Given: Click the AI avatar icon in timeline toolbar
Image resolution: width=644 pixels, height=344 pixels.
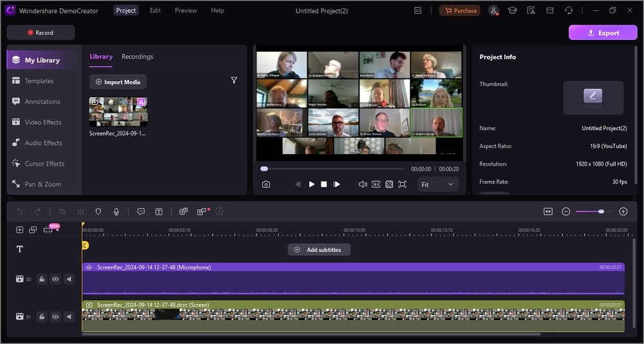Looking at the screenshot, I should click(x=220, y=211).
